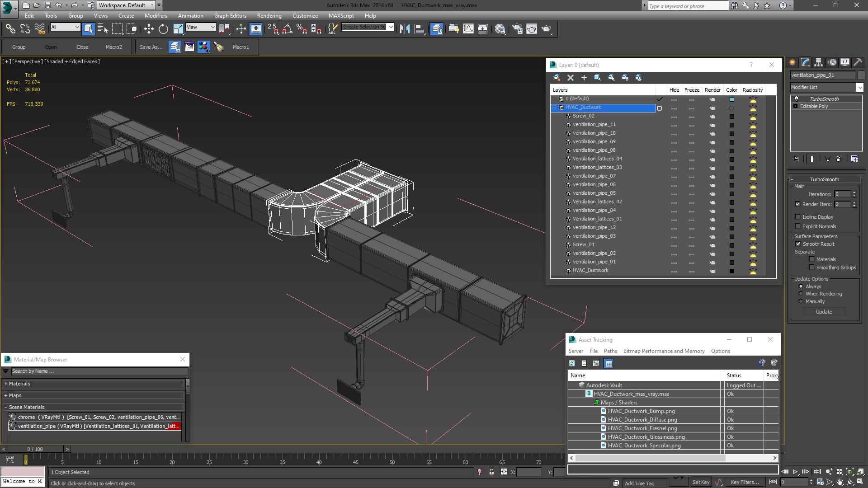Screen dimensions: 868x488
Task: Toggle Percent Snap icon
Action: coord(302,29)
